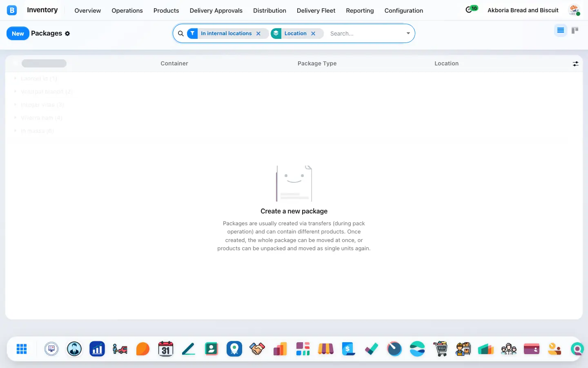588x368 pixels.
Task: Click the search magnifier icon
Action: [x=181, y=34]
